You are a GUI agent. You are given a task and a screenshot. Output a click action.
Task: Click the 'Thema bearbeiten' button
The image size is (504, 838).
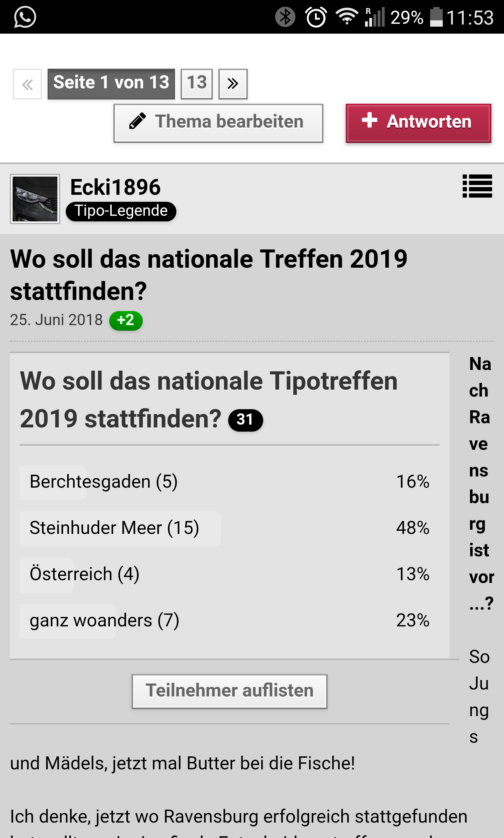pos(218,123)
